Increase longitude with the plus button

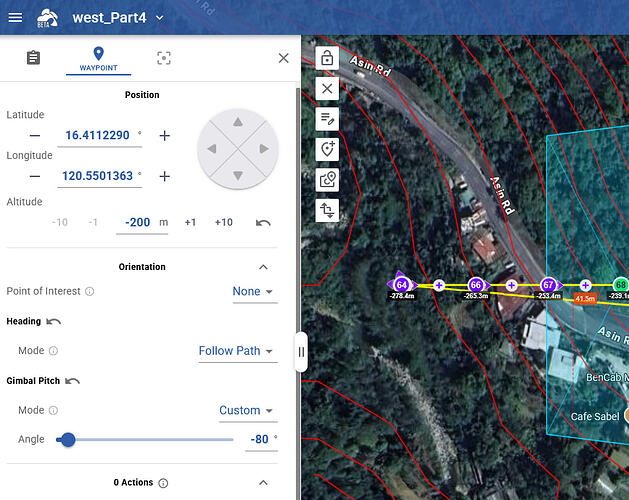click(164, 176)
